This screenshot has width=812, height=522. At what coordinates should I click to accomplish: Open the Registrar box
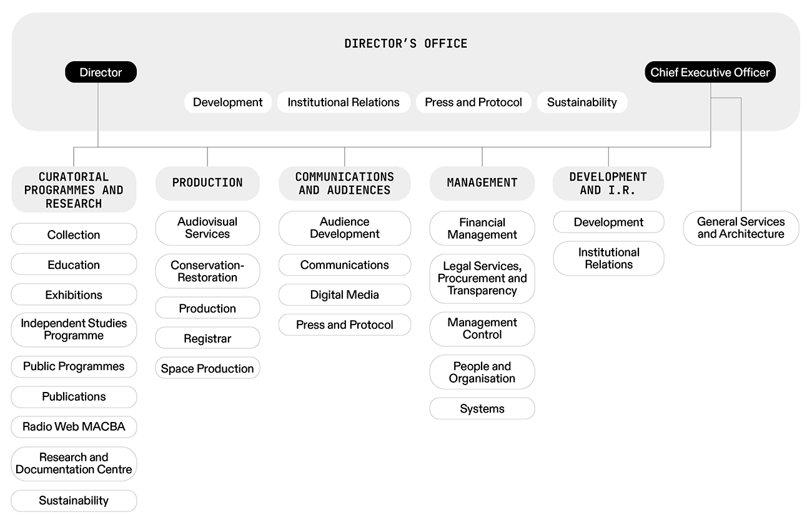pos(207,339)
